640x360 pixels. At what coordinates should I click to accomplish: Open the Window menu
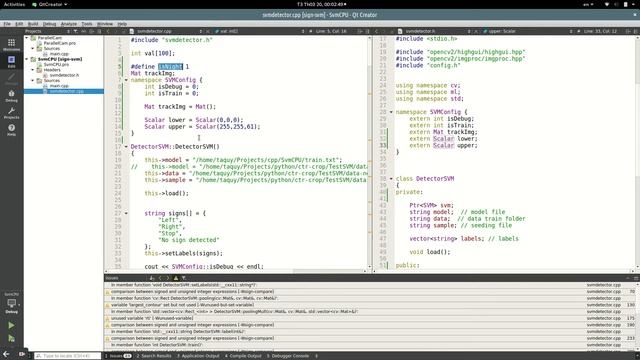click(104, 24)
